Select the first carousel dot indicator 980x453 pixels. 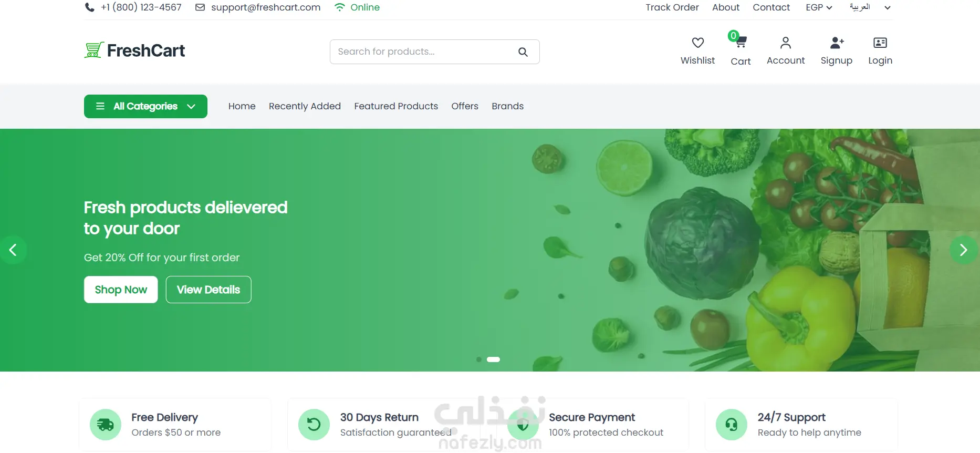click(x=478, y=359)
